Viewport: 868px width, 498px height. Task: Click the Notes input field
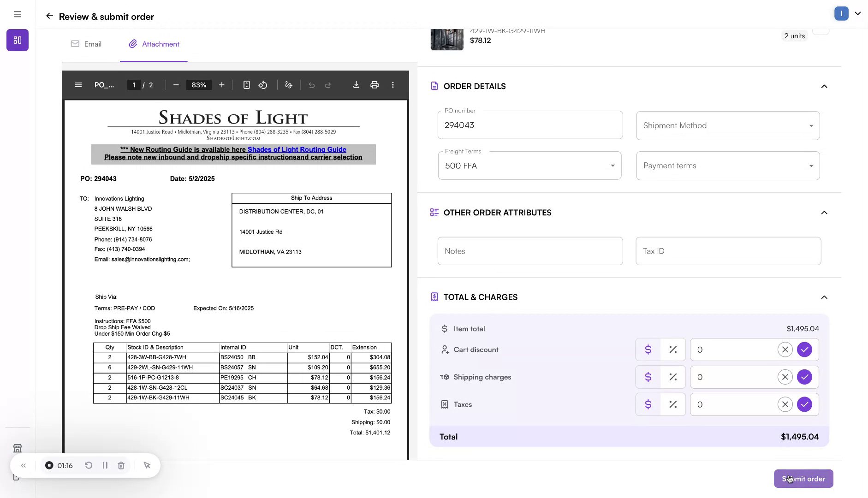(x=529, y=251)
